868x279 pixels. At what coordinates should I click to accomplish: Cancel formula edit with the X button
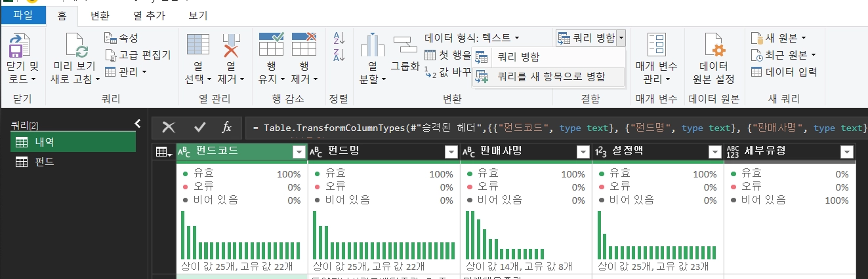169,128
